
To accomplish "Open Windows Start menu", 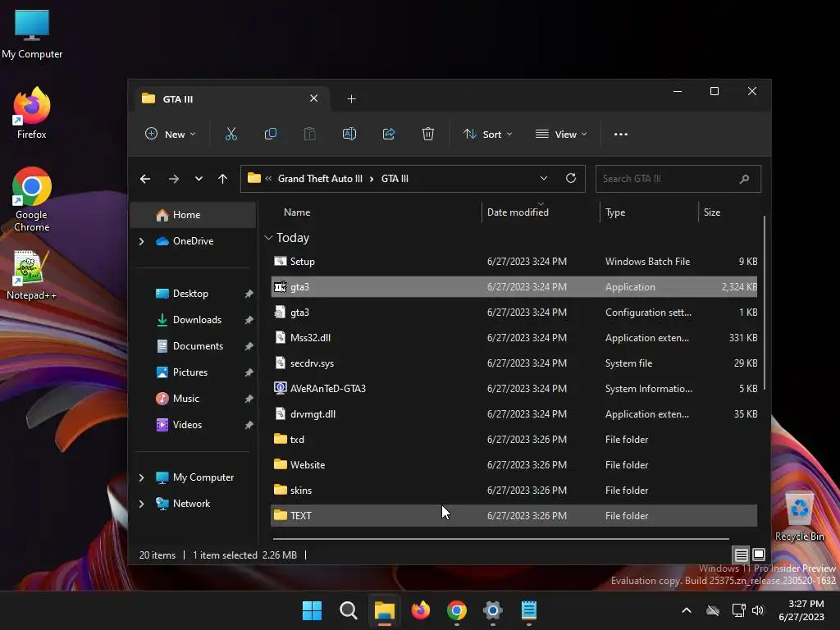I will [x=313, y=610].
